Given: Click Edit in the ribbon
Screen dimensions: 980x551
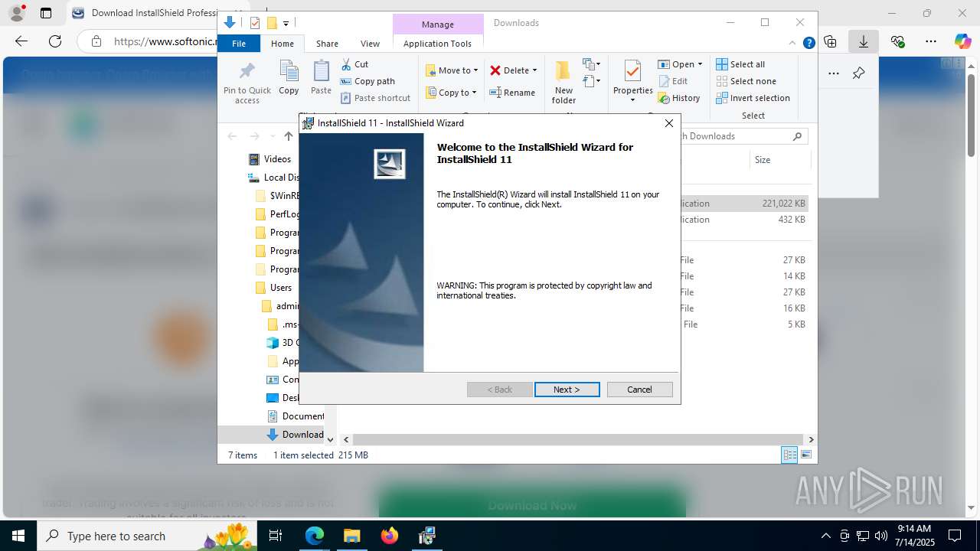Looking at the screenshot, I should [x=673, y=81].
